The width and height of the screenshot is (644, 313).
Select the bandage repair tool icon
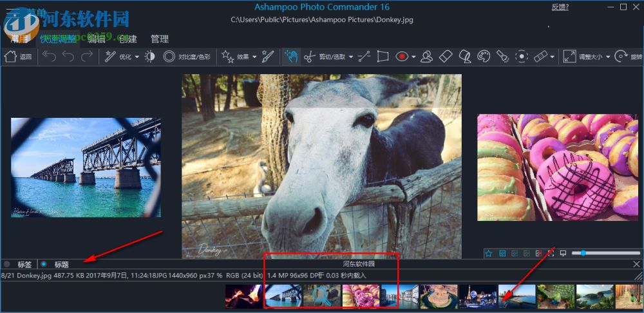(x=540, y=57)
